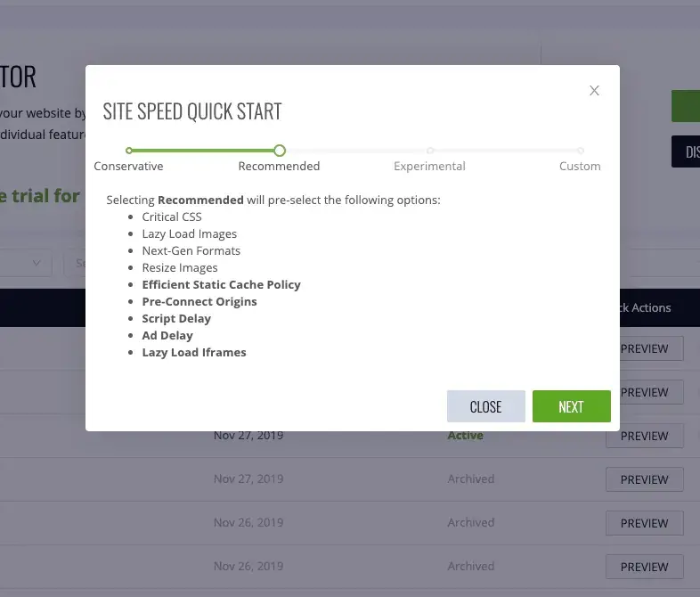This screenshot has width=700, height=597.
Task: Click the 'Critical CSS' list item
Action: click(172, 217)
